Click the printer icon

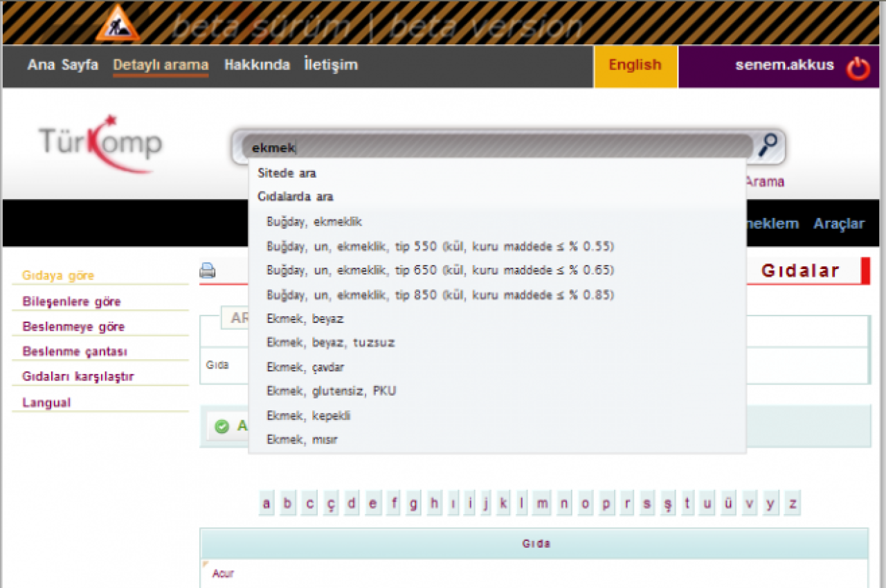click(208, 270)
